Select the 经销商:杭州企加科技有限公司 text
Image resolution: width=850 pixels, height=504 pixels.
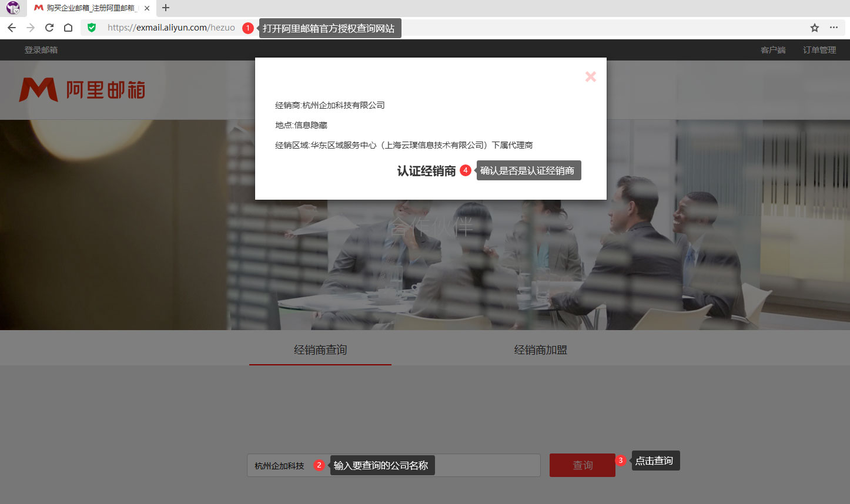(x=330, y=105)
